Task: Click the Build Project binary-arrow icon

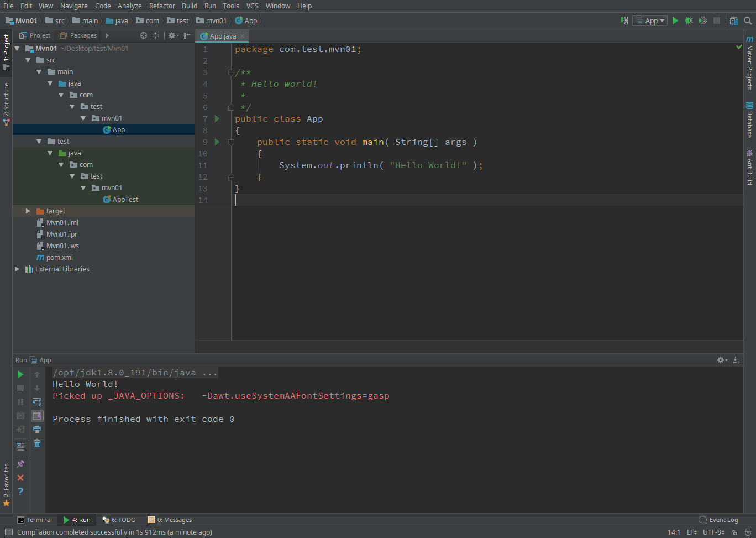Action: pyautogui.click(x=624, y=20)
